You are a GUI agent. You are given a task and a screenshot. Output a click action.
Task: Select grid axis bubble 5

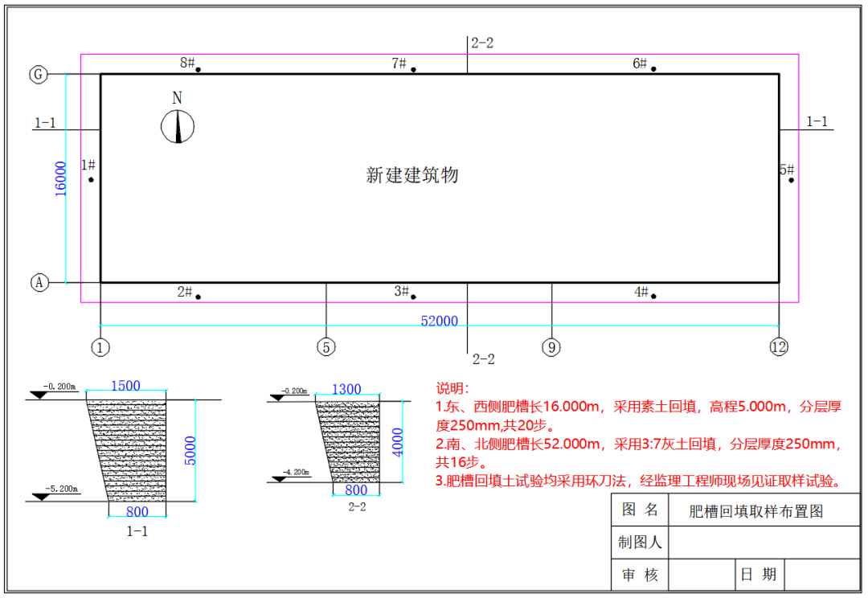[x=326, y=347]
